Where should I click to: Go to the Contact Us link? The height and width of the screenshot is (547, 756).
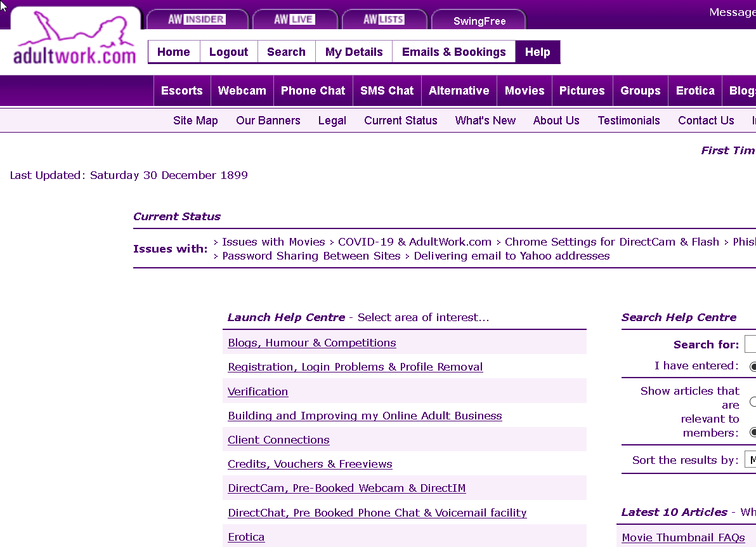(x=706, y=121)
